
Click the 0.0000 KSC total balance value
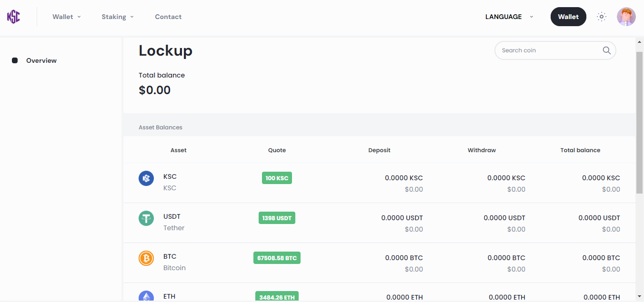(x=601, y=178)
